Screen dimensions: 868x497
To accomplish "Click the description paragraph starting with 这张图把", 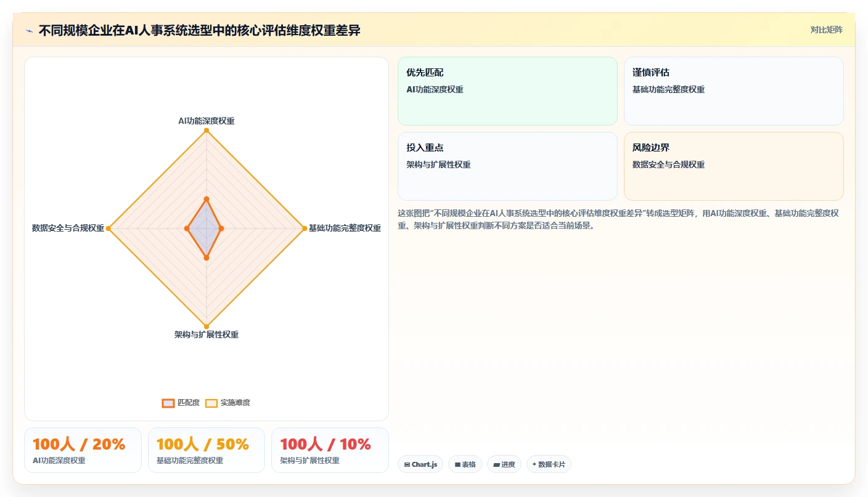I will point(618,219).
